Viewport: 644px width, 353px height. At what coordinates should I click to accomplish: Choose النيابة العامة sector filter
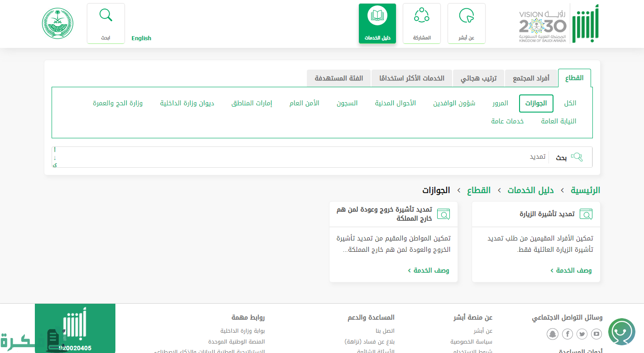pos(558,121)
